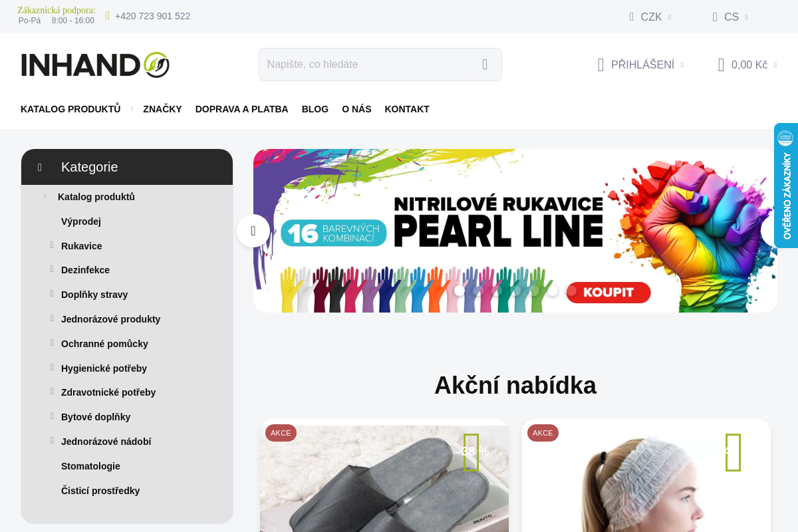Click the user login icon

600,65
